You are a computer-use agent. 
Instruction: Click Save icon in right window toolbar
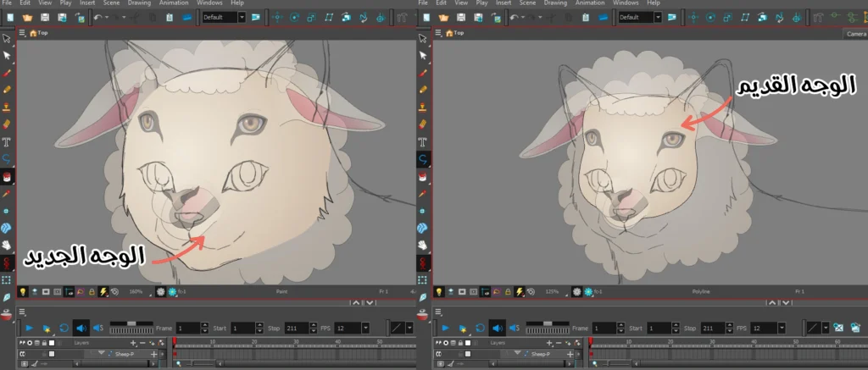(461, 18)
